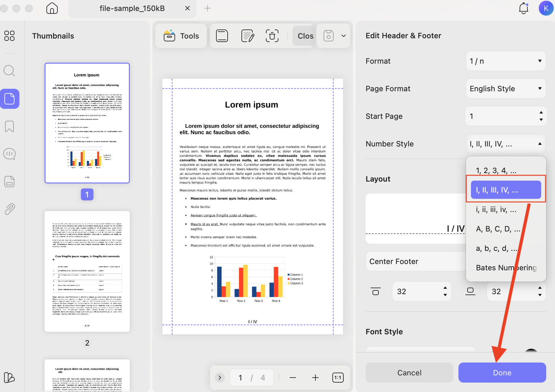The width and height of the screenshot is (555, 392).
Task: Click the save icon in the toolbar
Action: (x=328, y=36)
